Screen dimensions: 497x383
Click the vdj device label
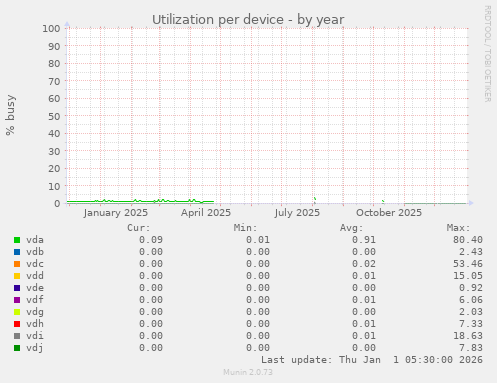point(35,348)
